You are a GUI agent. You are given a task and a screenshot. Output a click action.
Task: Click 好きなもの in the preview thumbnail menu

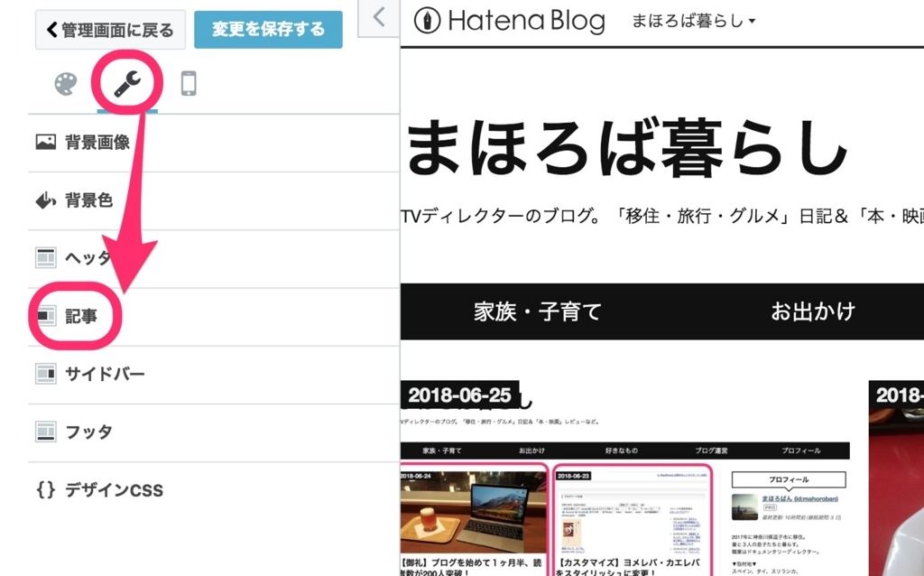[x=622, y=451]
